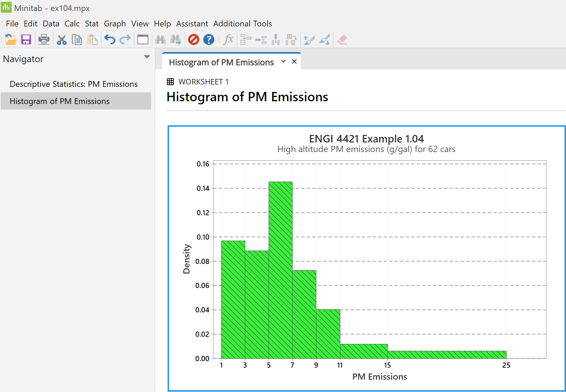Cut with the scissors icon
The image size is (566, 392).
click(61, 40)
